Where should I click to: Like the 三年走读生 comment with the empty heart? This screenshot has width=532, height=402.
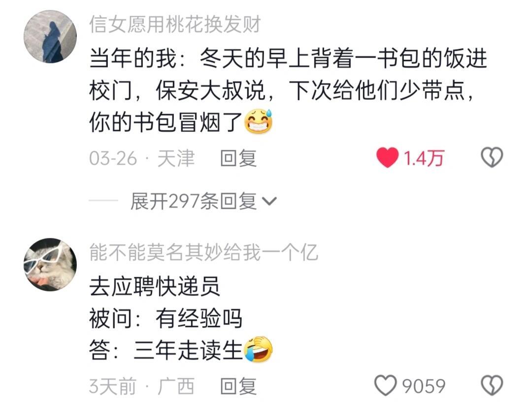pyautogui.click(x=385, y=385)
